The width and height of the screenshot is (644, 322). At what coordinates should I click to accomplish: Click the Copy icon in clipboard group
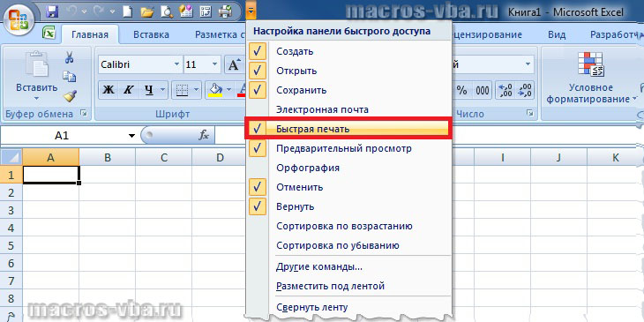(69, 77)
